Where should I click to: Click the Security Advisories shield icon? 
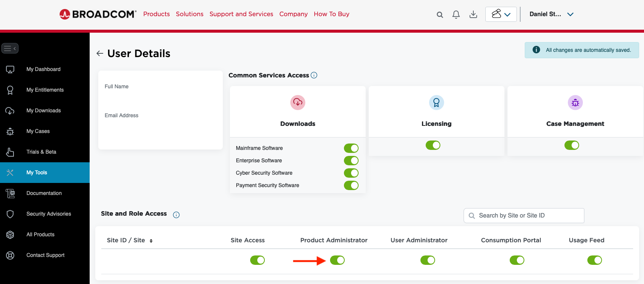(x=10, y=214)
